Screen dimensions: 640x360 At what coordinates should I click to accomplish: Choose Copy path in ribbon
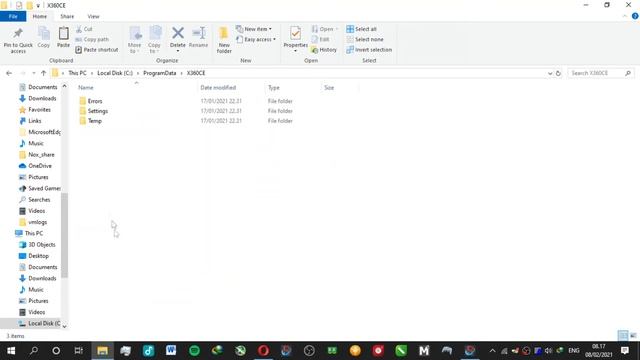[x=92, y=40]
